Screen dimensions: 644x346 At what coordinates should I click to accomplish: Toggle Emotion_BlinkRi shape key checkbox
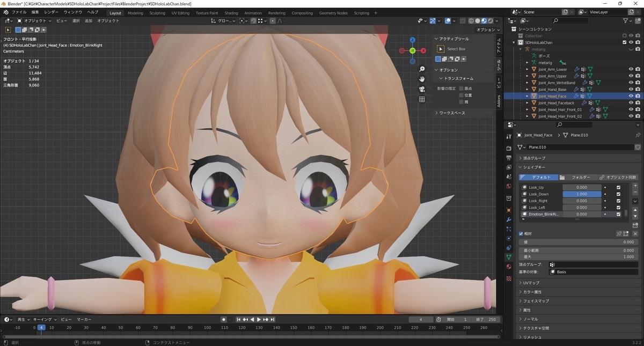pos(618,214)
